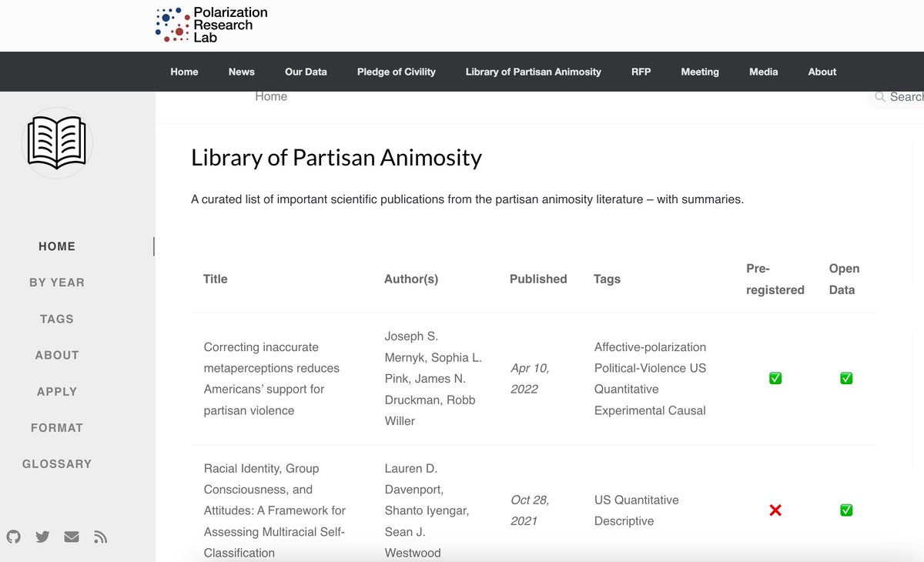This screenshot has width=924, height=562.
Task: Click the Descriptive tag in second row
Action: click(624, 521)
